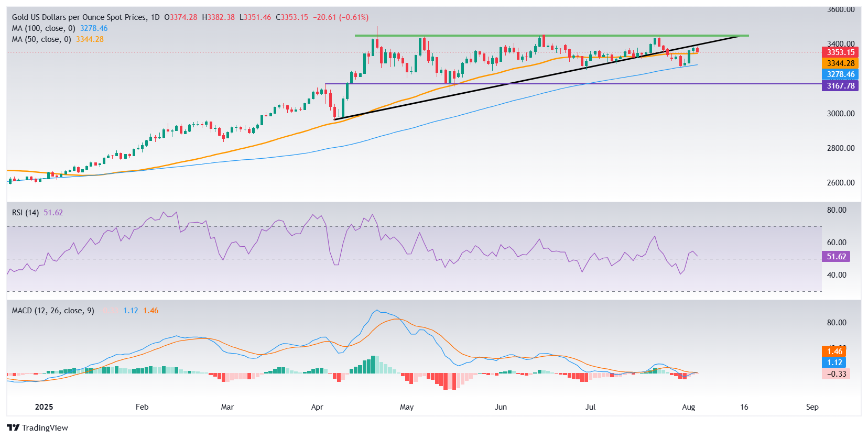Click the blue 1.12 MACD value tag
The height and width of the screenshot is (439, 868).
coord(834,363)
